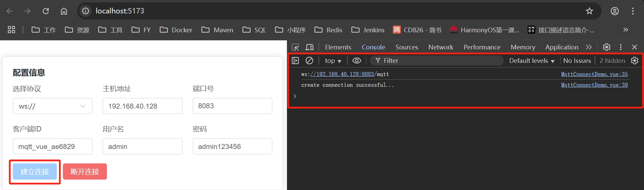Open the Maven bookmark folder
Viewport: 644px width, 190px height.
217,30
